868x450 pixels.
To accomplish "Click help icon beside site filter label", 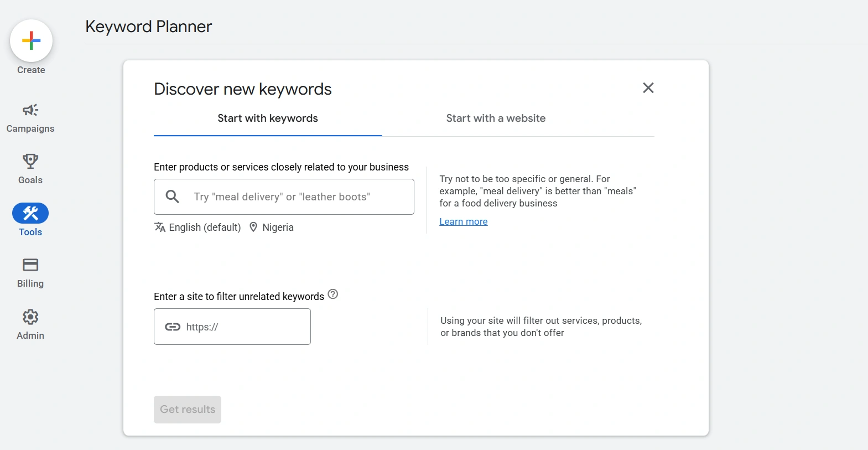I will (333, 294).
